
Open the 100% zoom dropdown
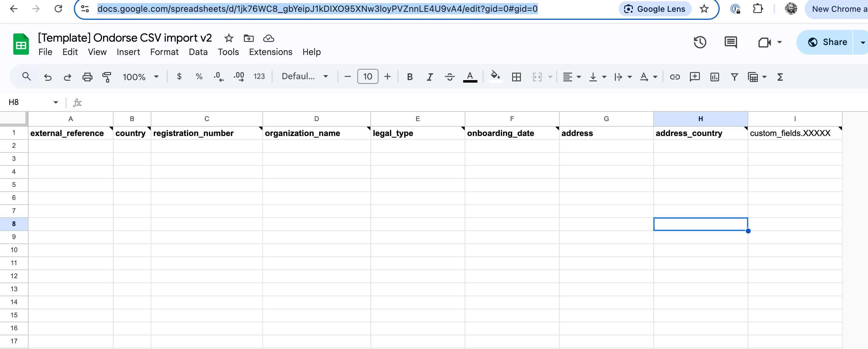pos(141,77)
